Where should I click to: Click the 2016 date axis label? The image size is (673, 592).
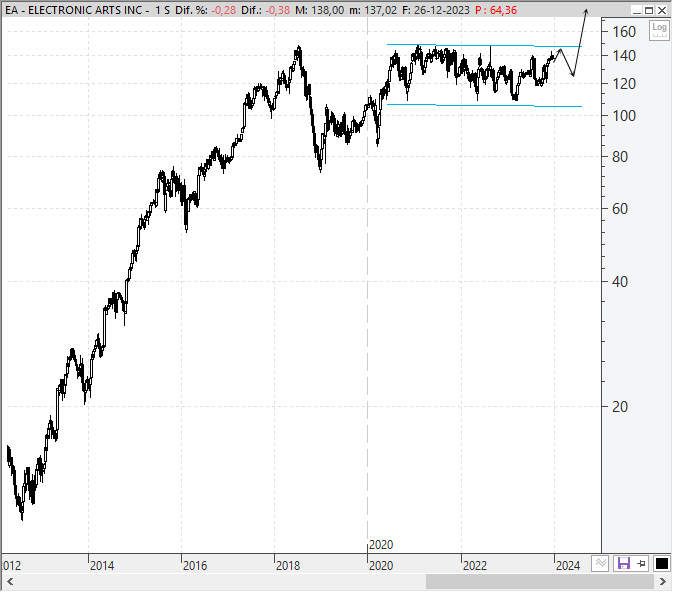tap(195, 566)
